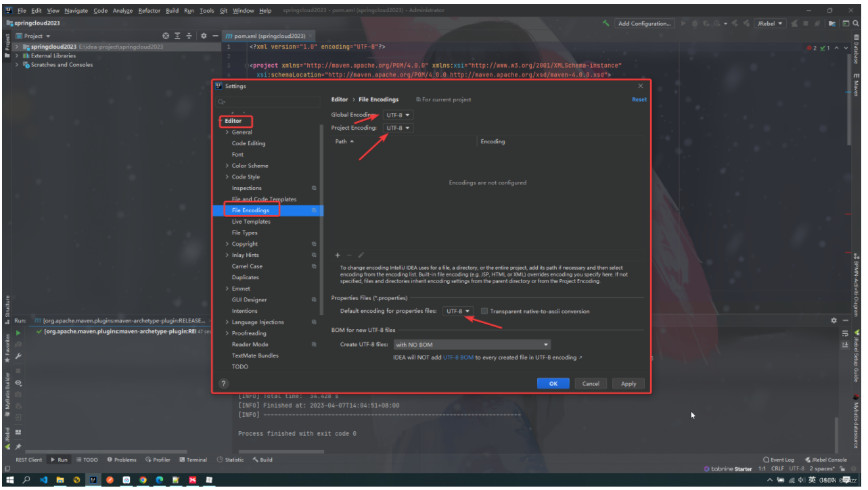Click Chrome icon in taskbar

click(143, 480)
